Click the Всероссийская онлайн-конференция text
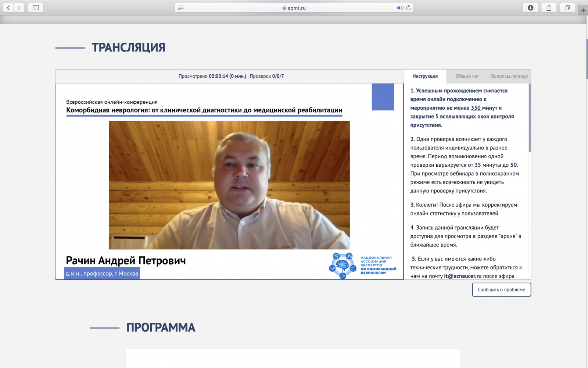 [112, 102]
